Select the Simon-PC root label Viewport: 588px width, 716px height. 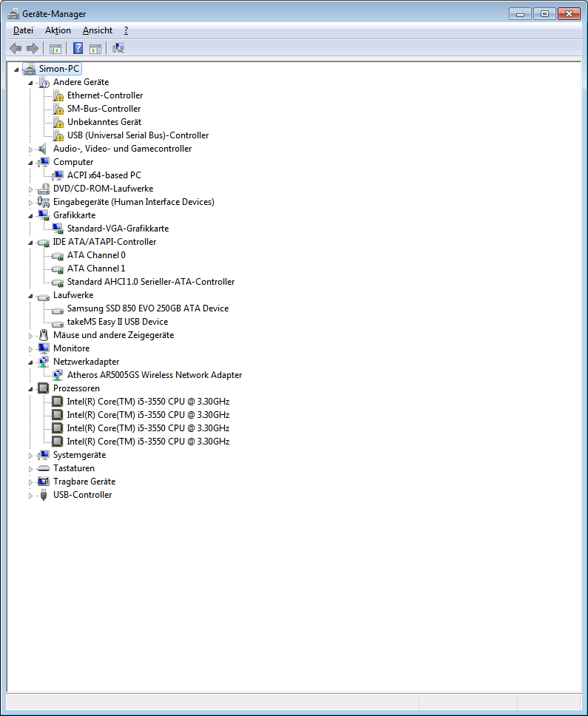click(x=59, y=69)
